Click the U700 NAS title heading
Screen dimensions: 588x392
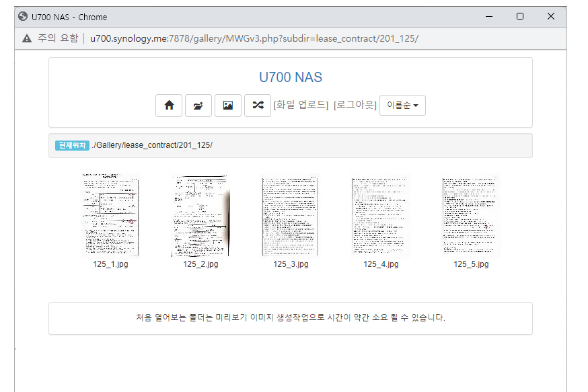[x=290, y=77]
